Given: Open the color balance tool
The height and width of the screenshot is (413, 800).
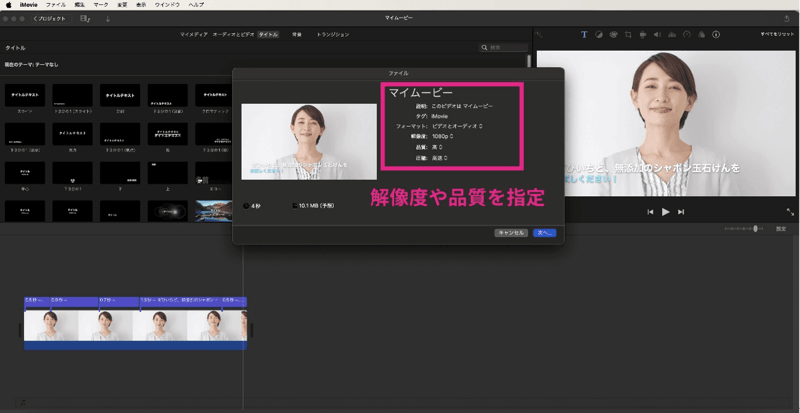Looking at the screenshot, I should tap(598, 34).
